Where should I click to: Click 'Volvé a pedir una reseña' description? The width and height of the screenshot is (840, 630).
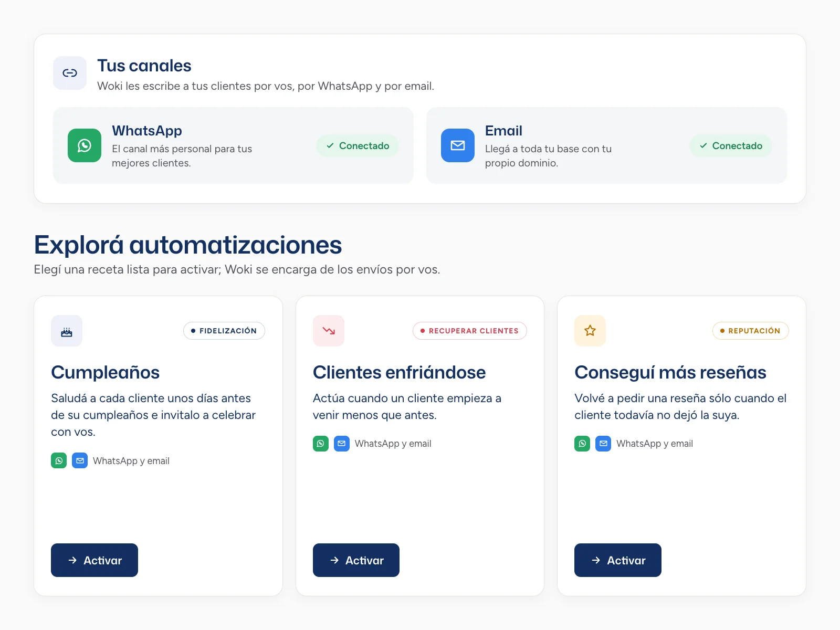tap(680, 406)
